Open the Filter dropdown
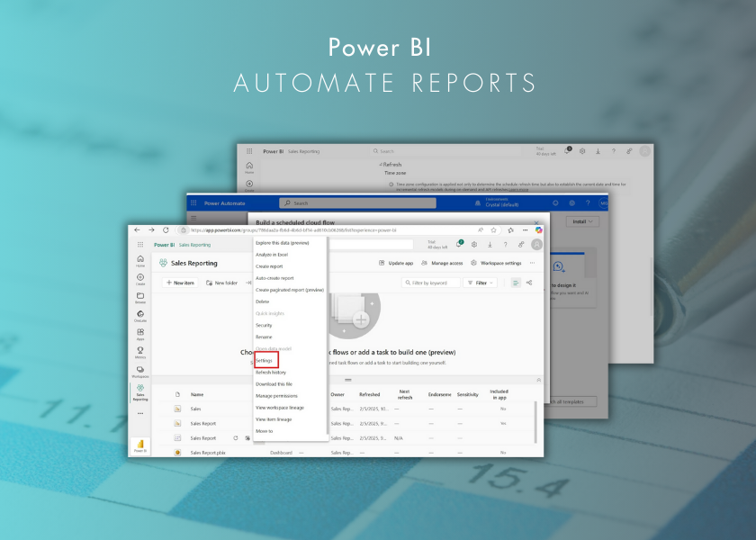The height and width of the screenshot is (540, 756). 481,283
